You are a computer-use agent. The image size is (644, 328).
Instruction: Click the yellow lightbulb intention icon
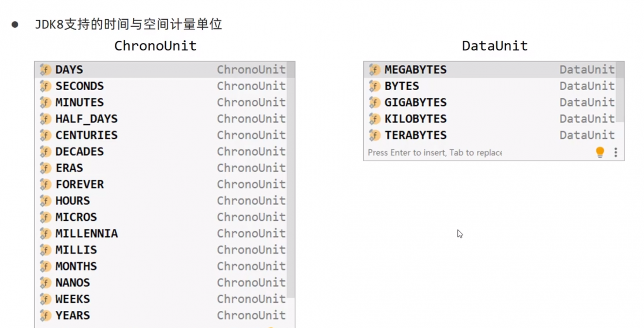point(600,153)
